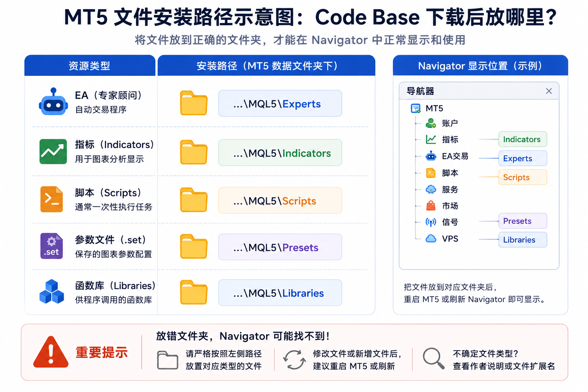This screenshot has width=588, height=392.
Task: Click the folder icon beside MQL5\Libraries
Action: (x=194, y=292)
